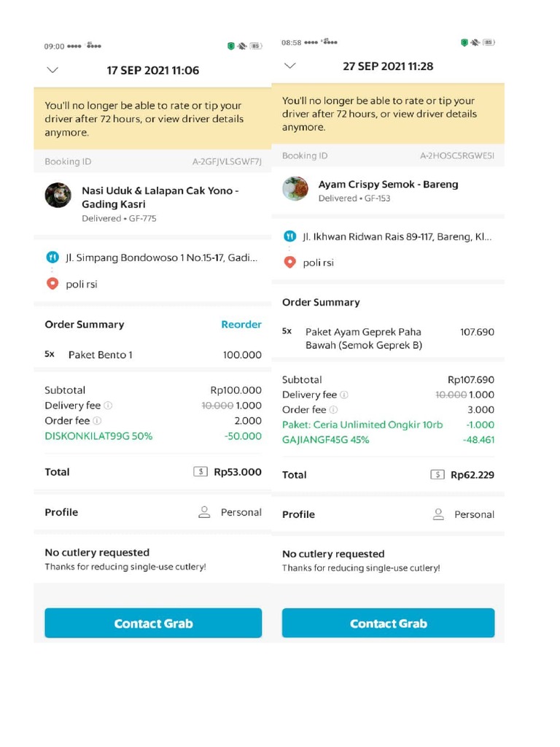
Task: Collapse the 27 SEP 2021 order receipt
Action: pos(290,66)
